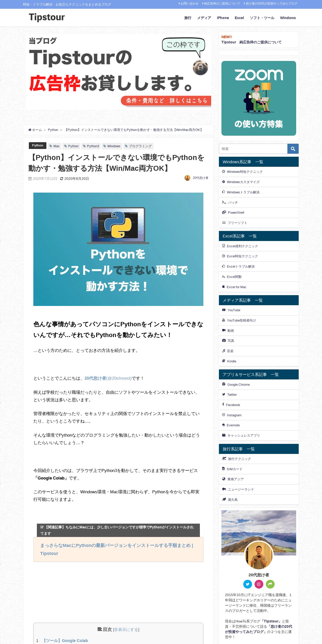322x644 pixels.
Task: Click the camera icon beside 写真
Action: click(224, 341)
